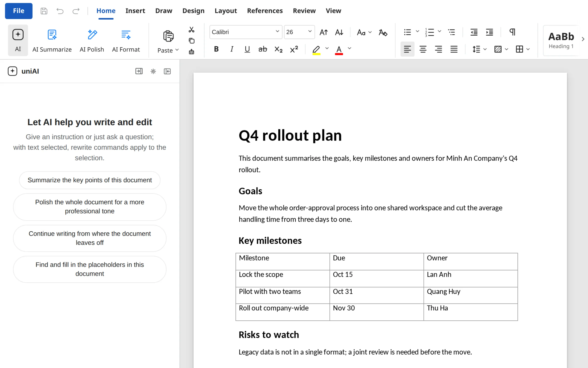Toggle italic formatting
Viewport: 588px width, 368px height.
coord(232,49)
